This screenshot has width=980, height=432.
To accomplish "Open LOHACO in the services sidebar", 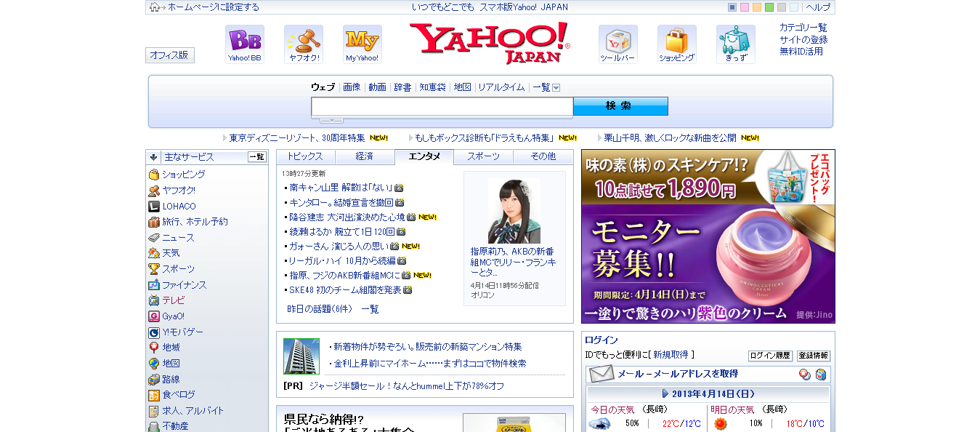I will [179, 207].
